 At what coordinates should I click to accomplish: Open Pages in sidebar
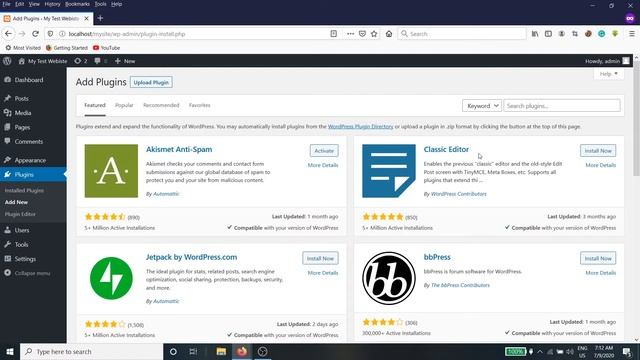click(x=22, y=127)
